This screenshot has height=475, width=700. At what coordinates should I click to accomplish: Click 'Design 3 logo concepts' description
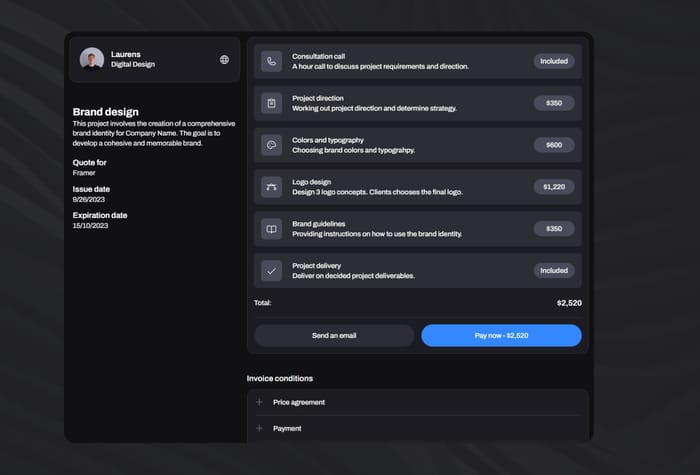point(378,192)
